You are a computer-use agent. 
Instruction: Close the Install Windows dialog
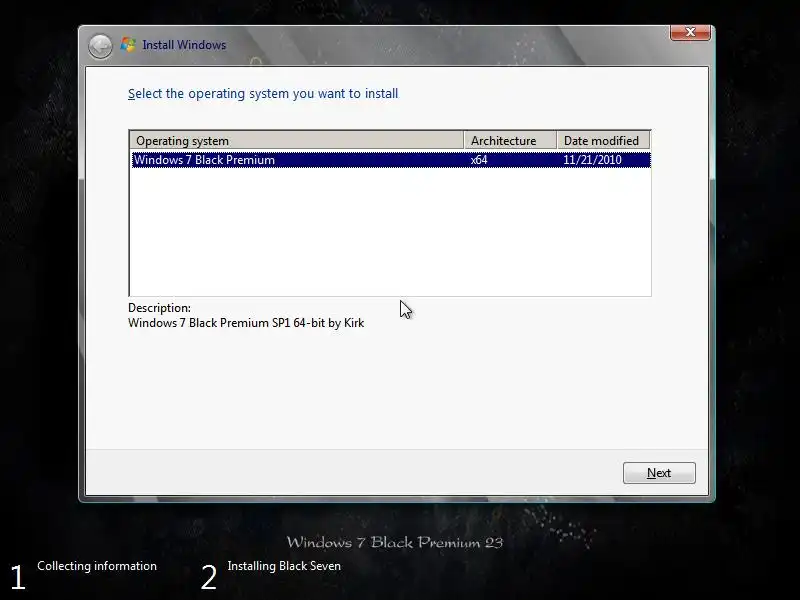(x=690, y=32)
